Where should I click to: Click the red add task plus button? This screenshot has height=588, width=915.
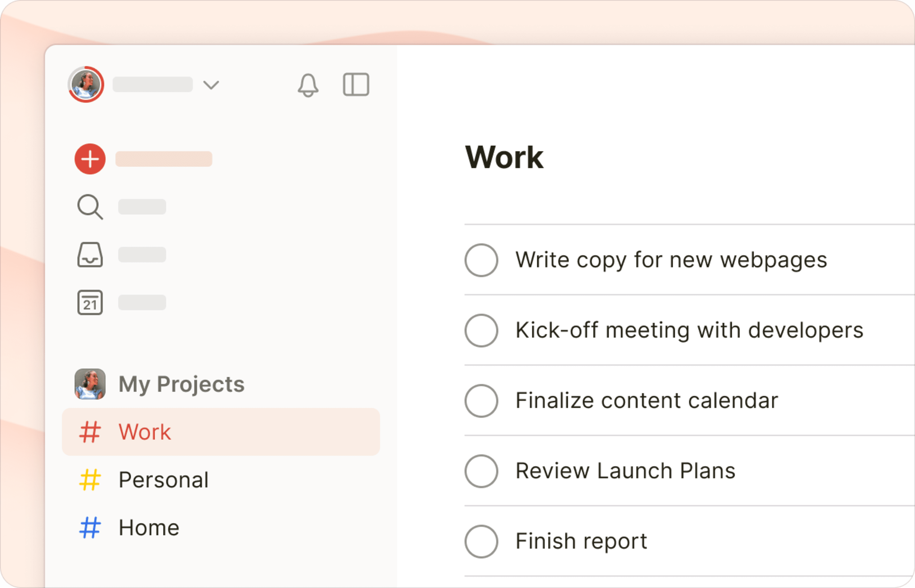pyautogui.click(x=90, y=159)
